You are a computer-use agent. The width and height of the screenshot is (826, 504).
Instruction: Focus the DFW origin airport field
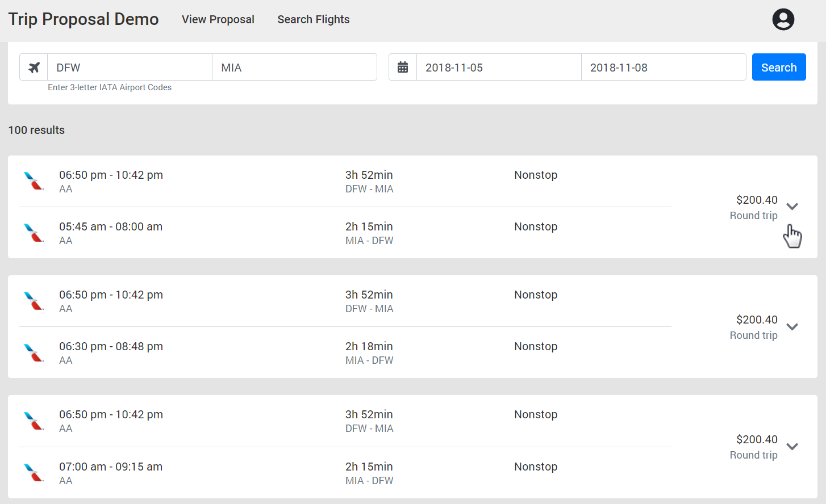130,68
